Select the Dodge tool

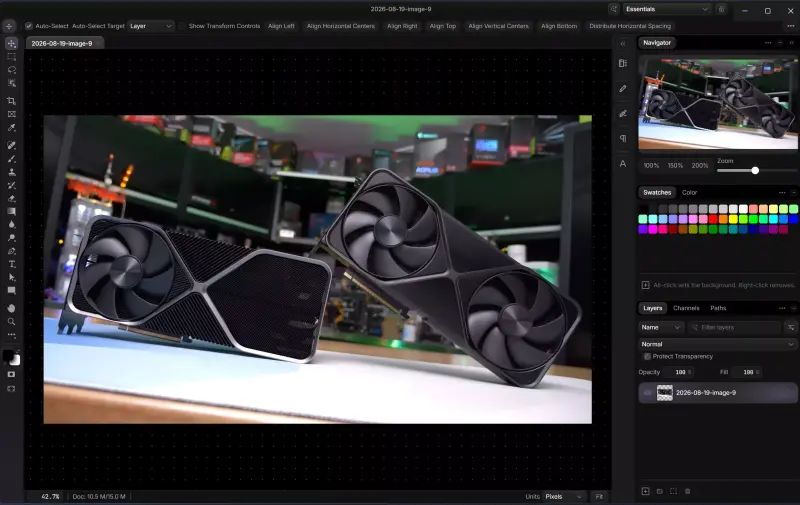coord(11,238)
